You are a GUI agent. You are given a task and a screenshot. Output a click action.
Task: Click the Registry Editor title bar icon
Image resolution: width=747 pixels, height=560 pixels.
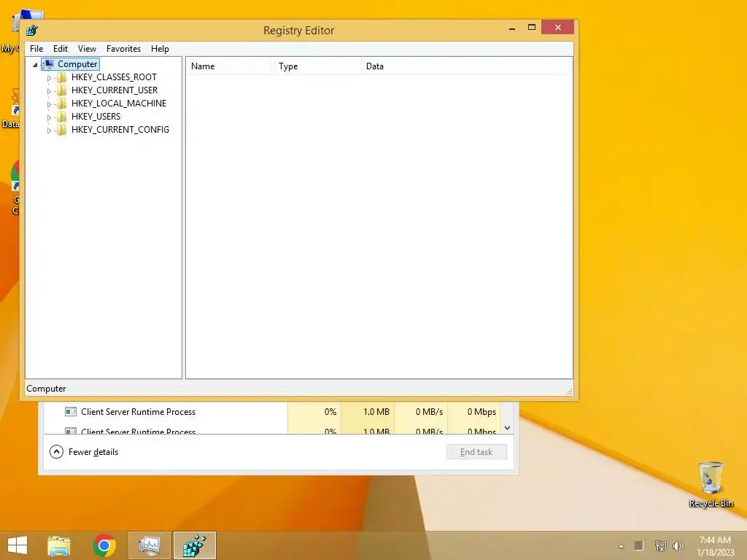point(32,31)
